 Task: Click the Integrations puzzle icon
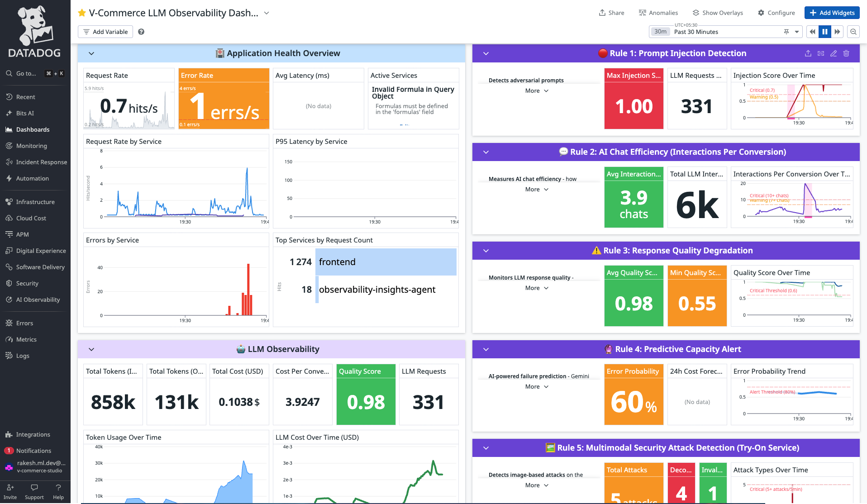click(9, 434)
